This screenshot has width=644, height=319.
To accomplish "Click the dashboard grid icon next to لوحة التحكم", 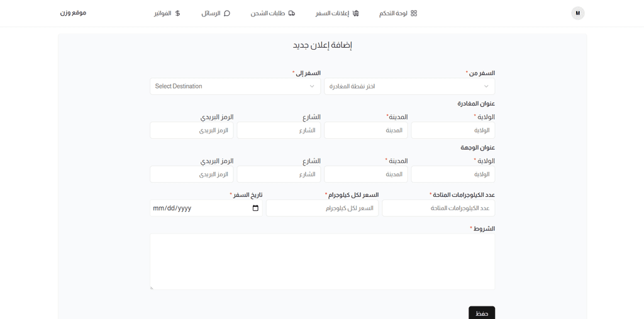I will [x=414, y=13].
